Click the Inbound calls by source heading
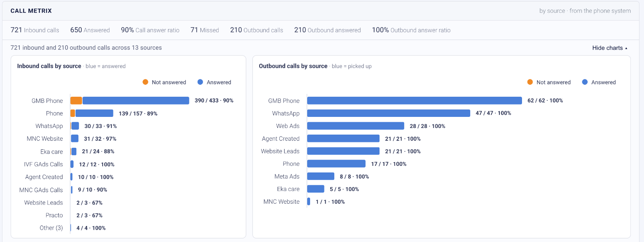 coord(49,66)
